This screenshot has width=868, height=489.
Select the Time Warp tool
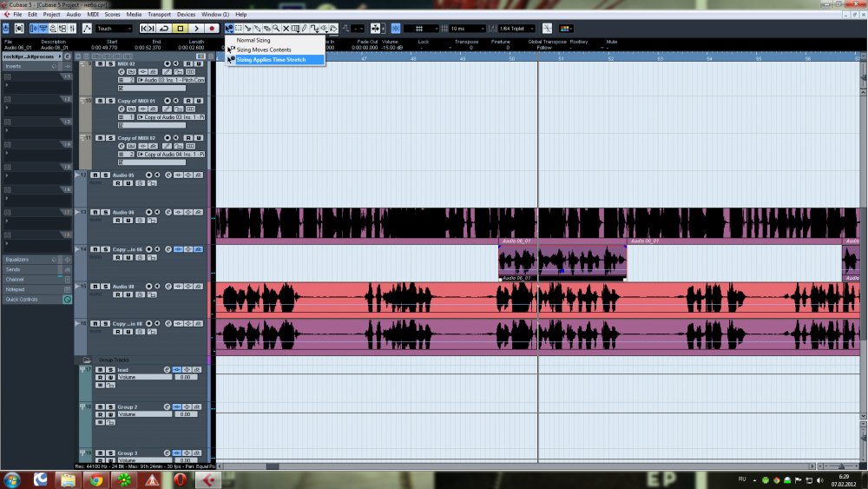295,29
